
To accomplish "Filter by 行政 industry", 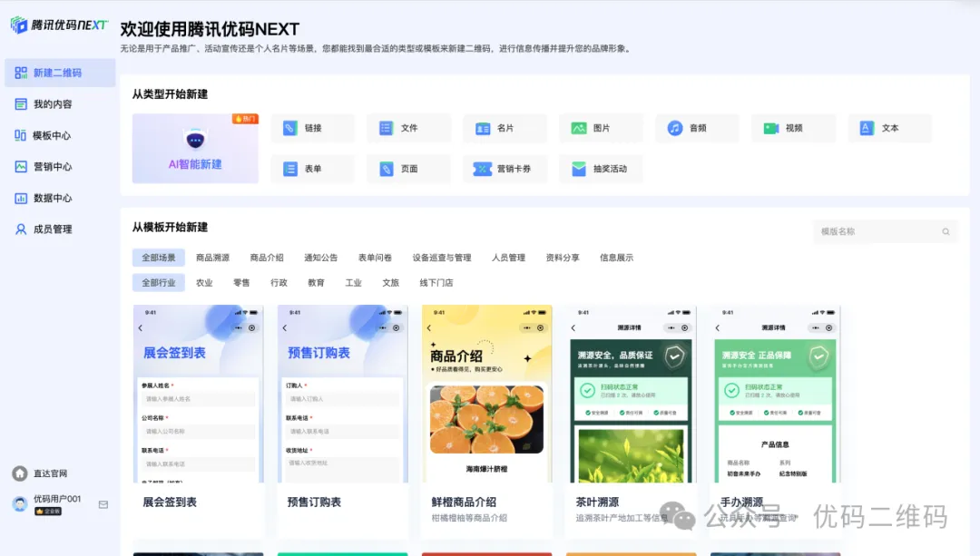I will [x=279, y=282].
